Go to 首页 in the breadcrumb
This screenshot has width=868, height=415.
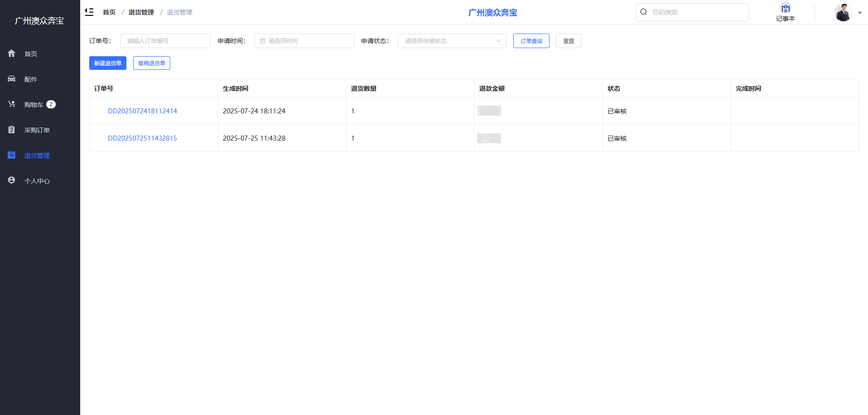click(109, 12)
